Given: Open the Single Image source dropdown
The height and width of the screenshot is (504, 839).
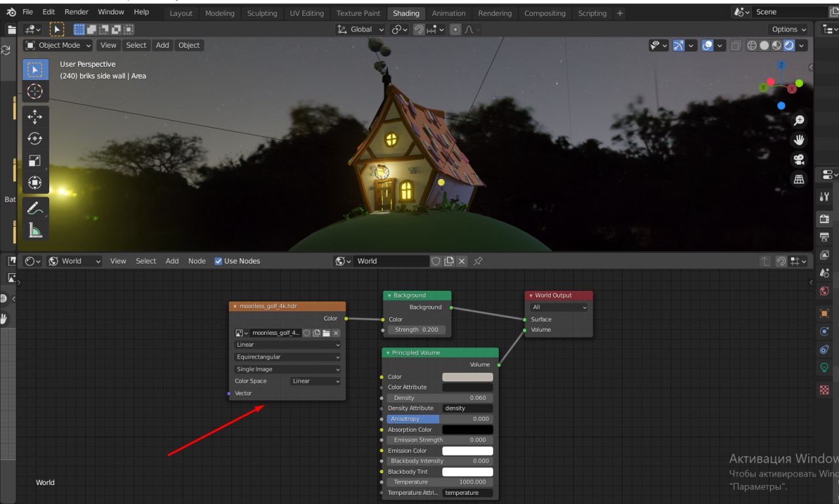Looking at the screenshot, I should point(288,369).
